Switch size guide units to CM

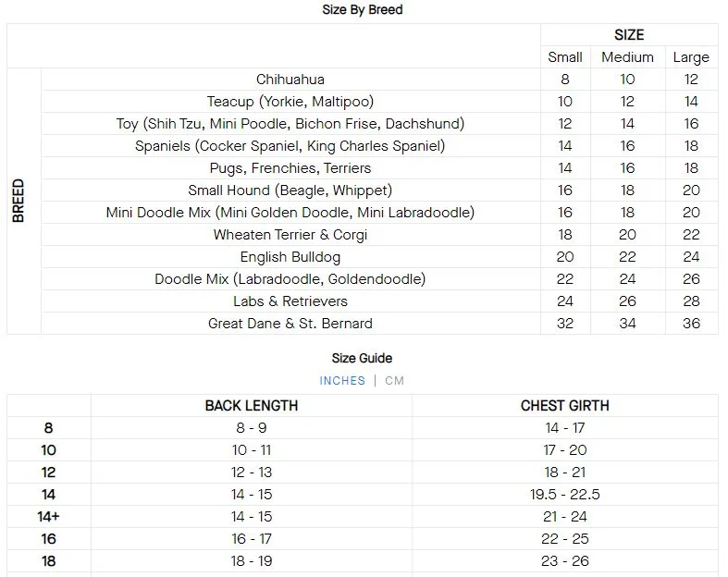pos(394,381)
